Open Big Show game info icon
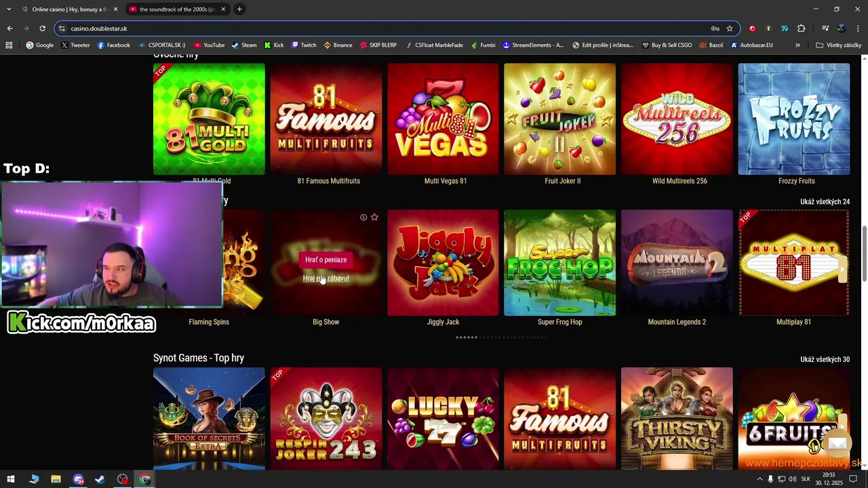This screenshot has width=868, height=488. pos(363,218)
